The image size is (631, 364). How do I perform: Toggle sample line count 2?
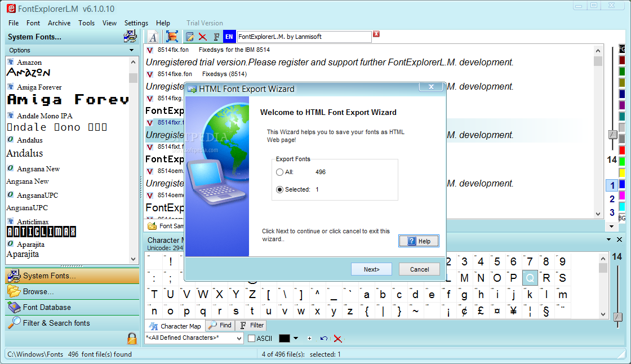612,199
